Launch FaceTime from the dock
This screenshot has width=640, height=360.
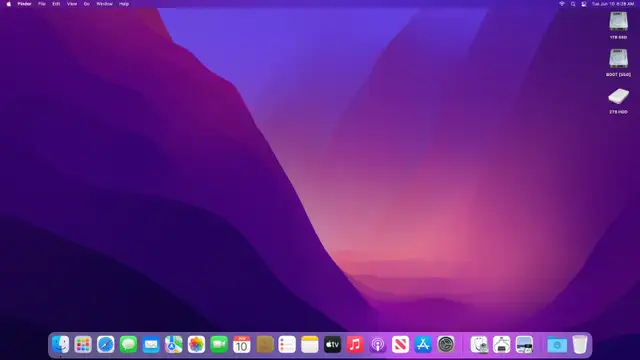point(219,344)
